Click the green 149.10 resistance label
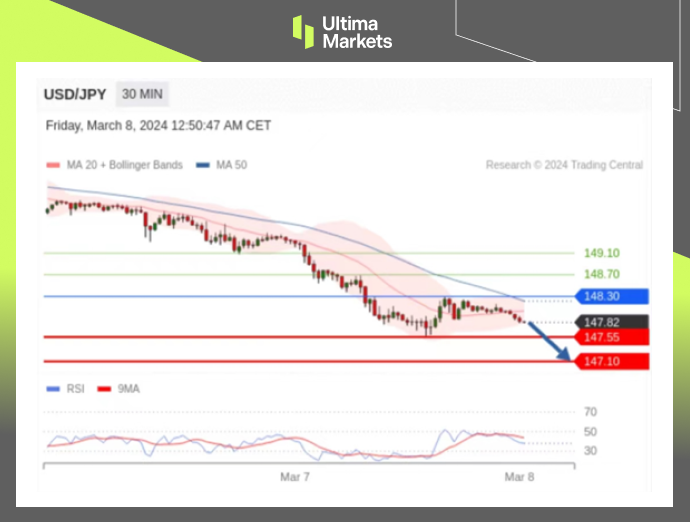The width and height of the screenshot is (690, 522). click(x=601, y=253)
